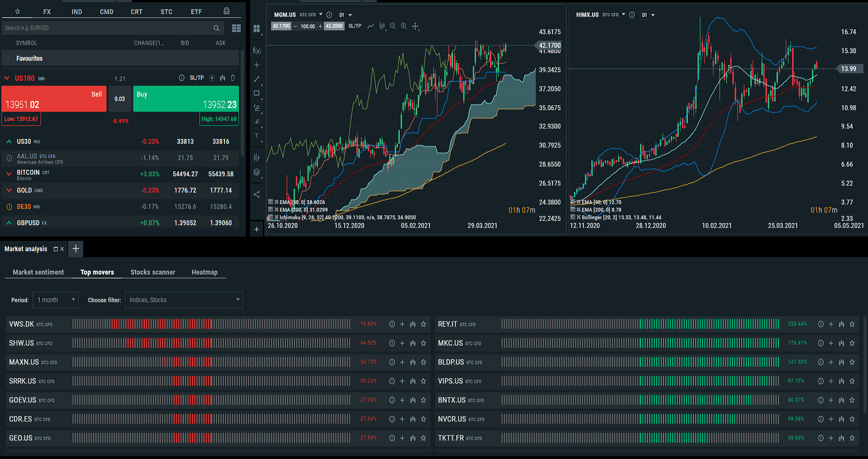This screenshot has width=868, height=459.
Task: Open the Market sentiment tab
Action: 39,272
